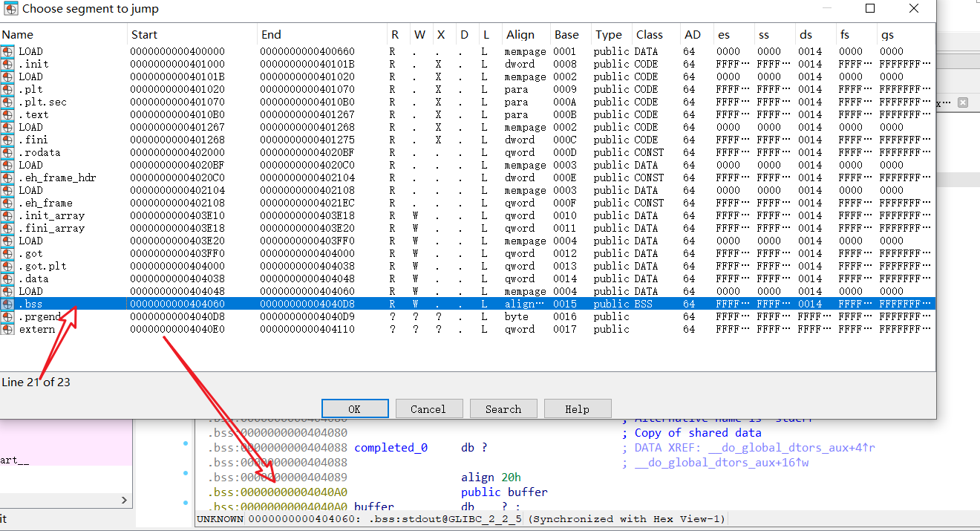Select the .got segment icon
This screenshot has width=980, height=531.
pyautogui.click(x=7, y=253)
